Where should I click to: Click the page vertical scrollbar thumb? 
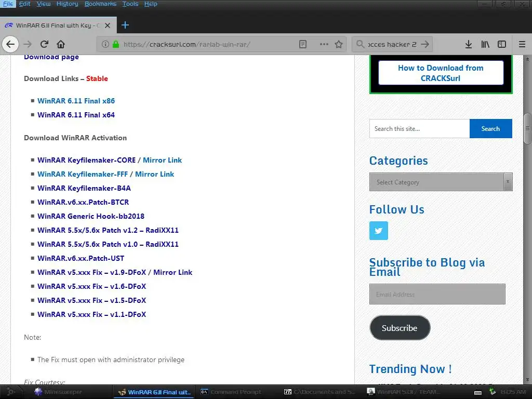pos(527,129)
